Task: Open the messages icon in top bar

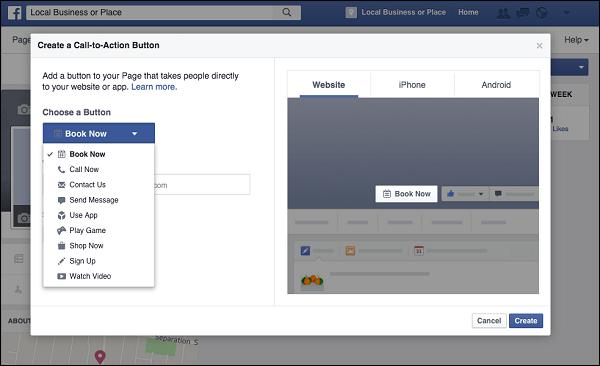Action: coord(522,13)
